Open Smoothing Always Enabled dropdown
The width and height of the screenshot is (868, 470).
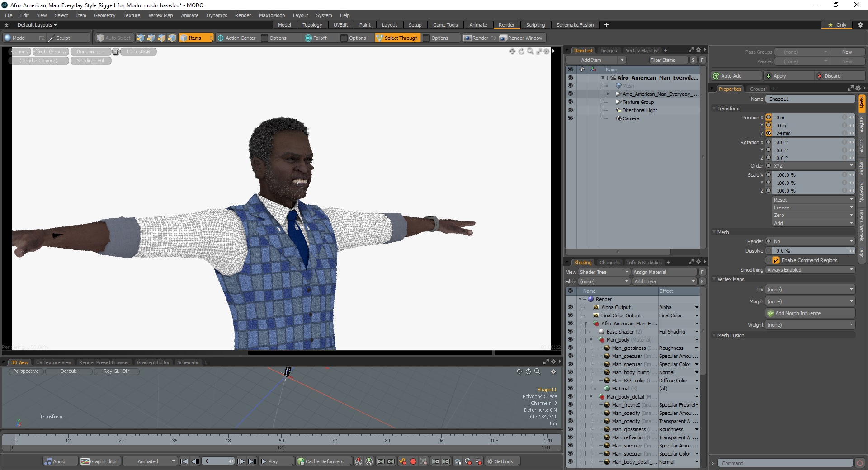[810, 270]
